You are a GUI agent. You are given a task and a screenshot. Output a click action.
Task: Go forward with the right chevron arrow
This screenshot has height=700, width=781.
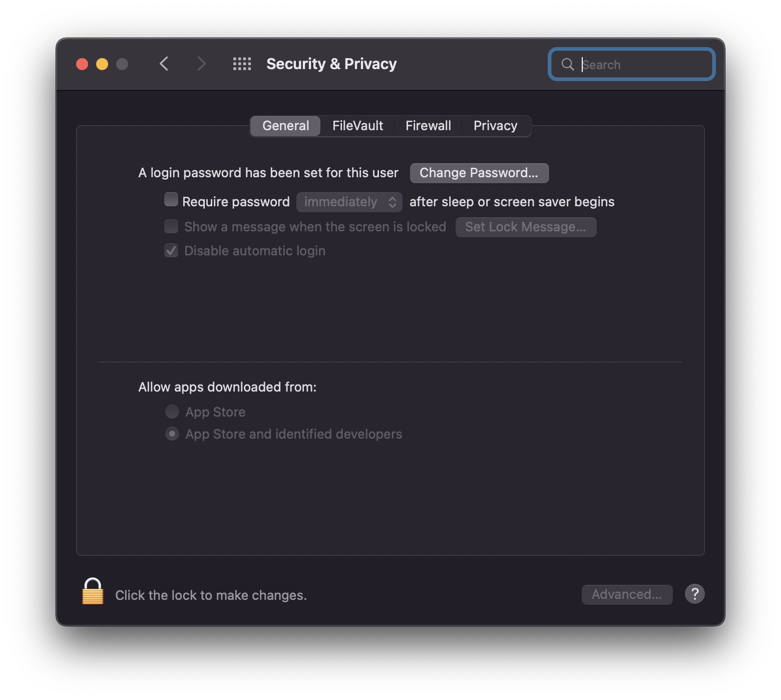[201, 64]
